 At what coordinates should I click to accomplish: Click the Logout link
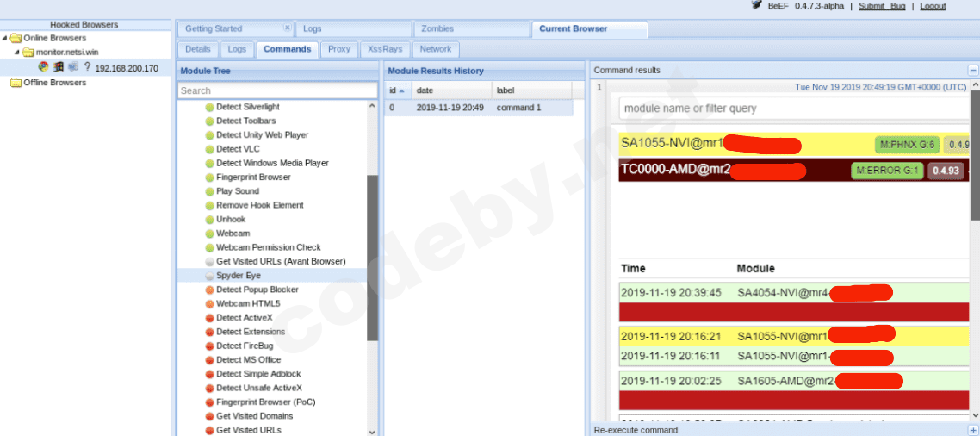[x=933, y=6]
